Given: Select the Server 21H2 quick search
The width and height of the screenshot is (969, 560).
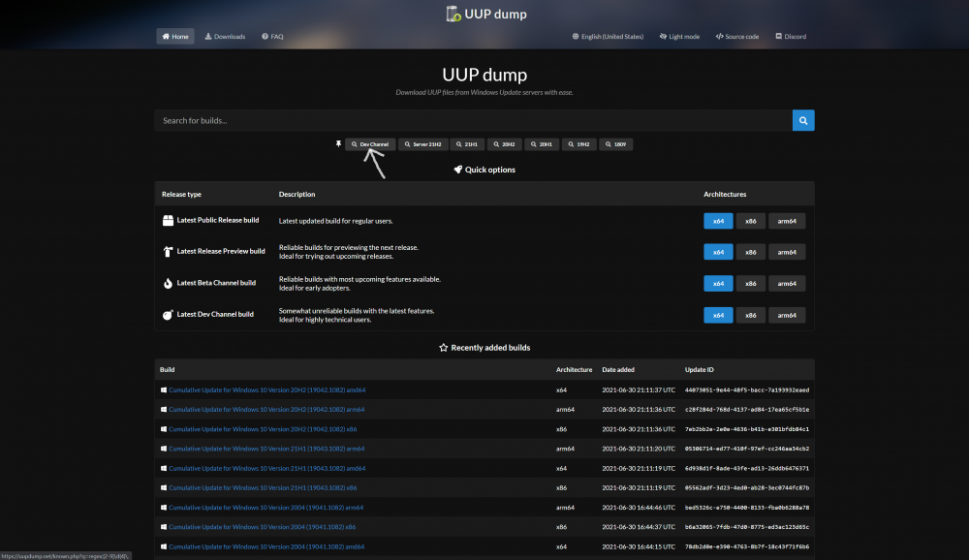Looking at the screenshot, I should (422, 144).
